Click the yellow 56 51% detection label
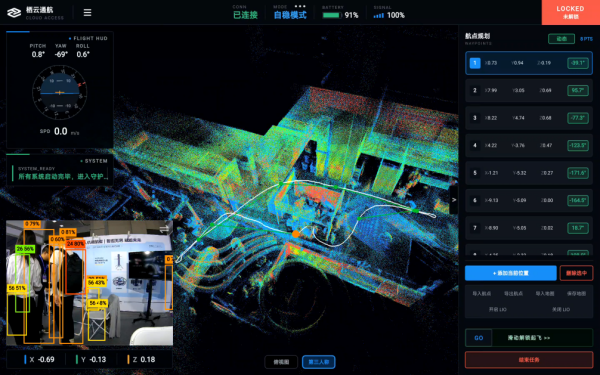The image size is (600, 375). tap(16, 288)
